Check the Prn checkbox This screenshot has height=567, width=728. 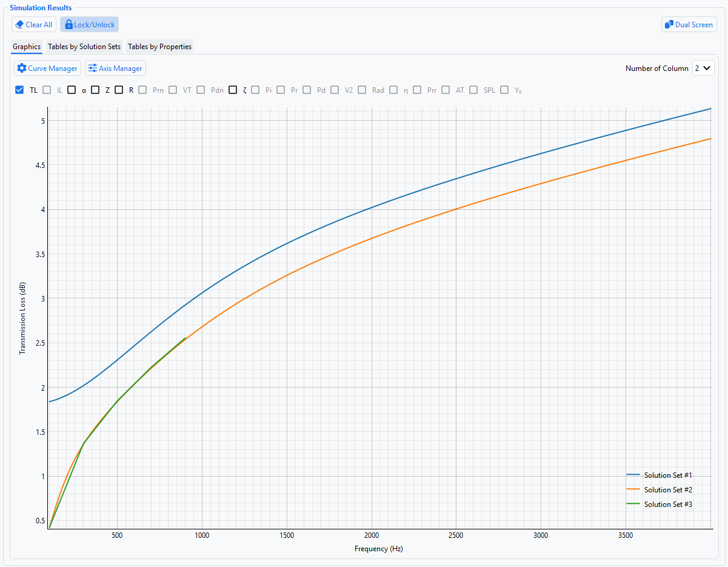point(142,90)
